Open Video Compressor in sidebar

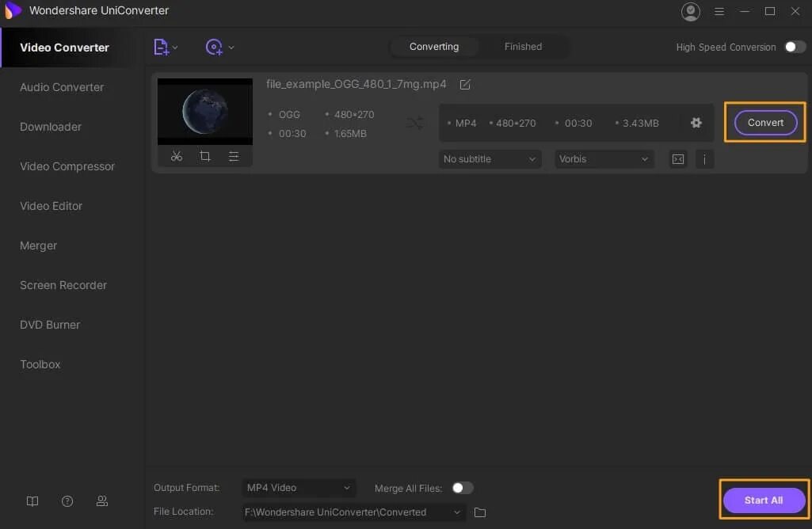(x=67, y=166)
